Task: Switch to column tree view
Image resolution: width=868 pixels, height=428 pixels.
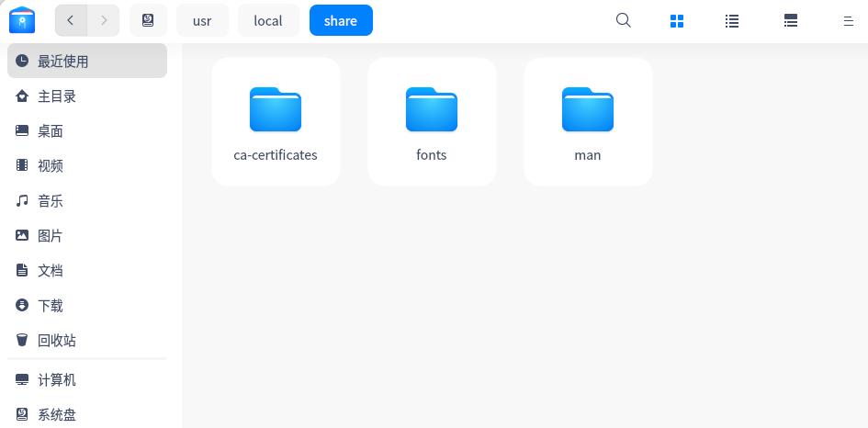Action: coord(791,21)
